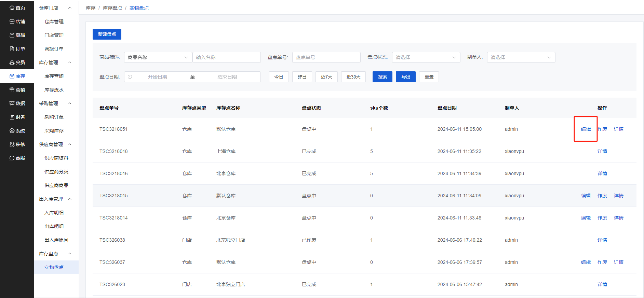Click 库存盘点 in the breadcrumb
The image size is (644, 298).
112,8
